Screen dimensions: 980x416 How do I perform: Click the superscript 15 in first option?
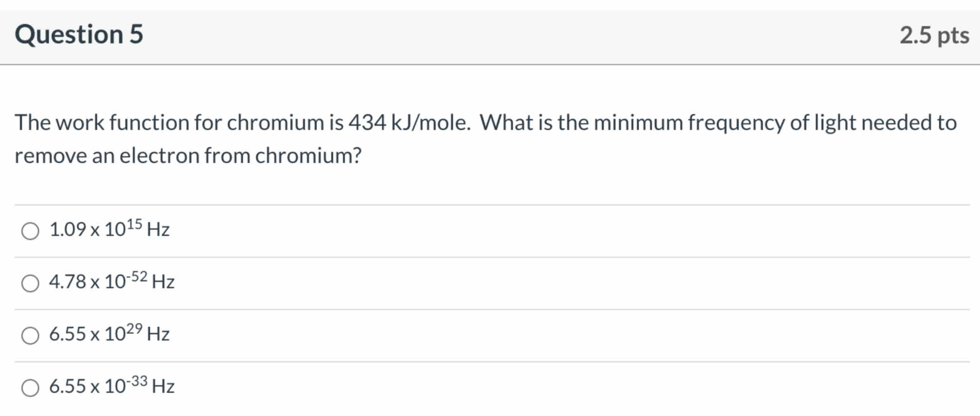135,224
